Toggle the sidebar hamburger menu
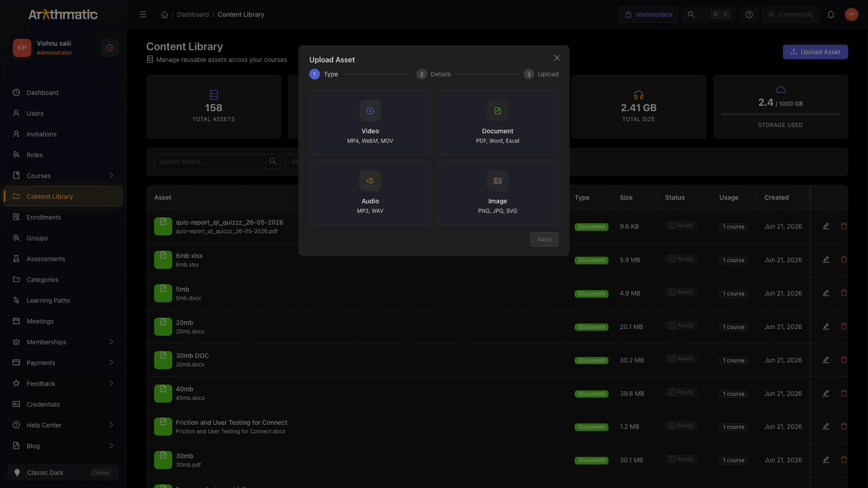 coord(143,14)
